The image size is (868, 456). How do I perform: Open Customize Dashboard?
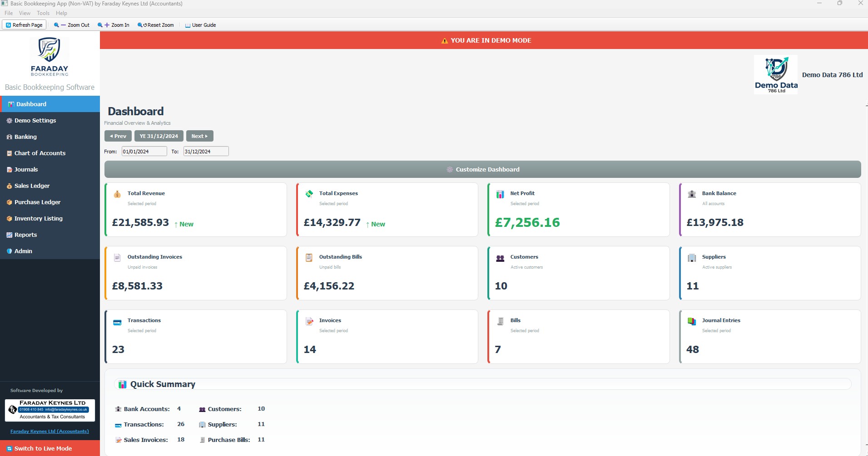click(x=483, y=169)
